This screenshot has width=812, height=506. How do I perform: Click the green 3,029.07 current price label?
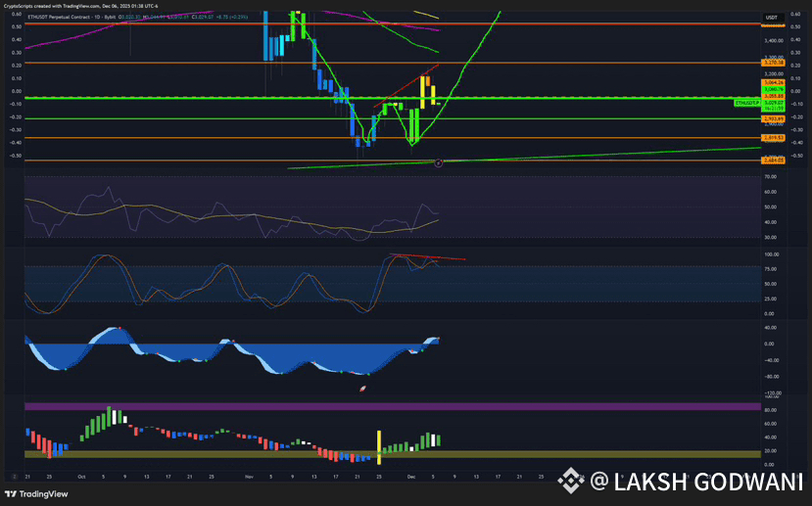773,103
